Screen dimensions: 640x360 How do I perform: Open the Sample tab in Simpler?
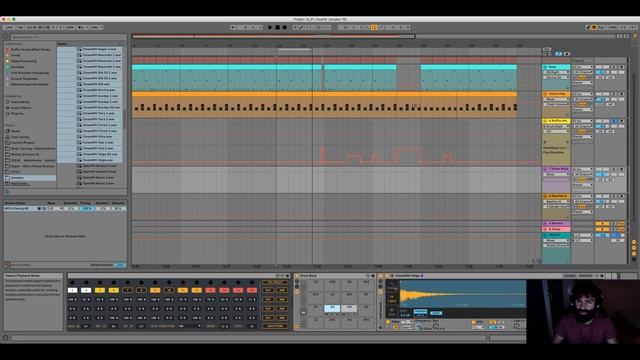point(569,276)
